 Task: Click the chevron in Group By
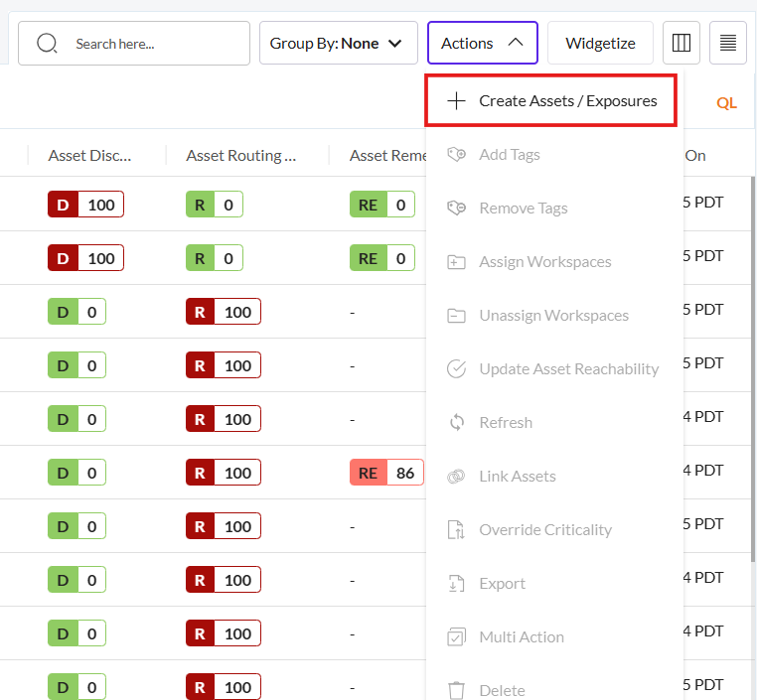click(x=395, y=44)
